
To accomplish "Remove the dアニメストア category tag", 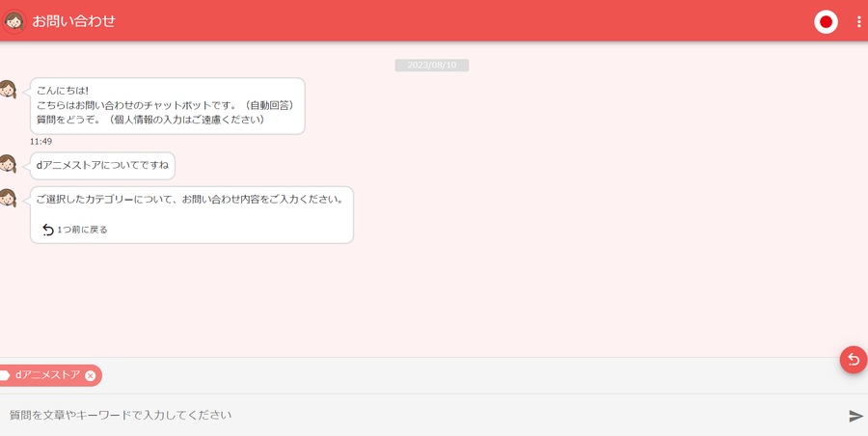I will point(91,375).
